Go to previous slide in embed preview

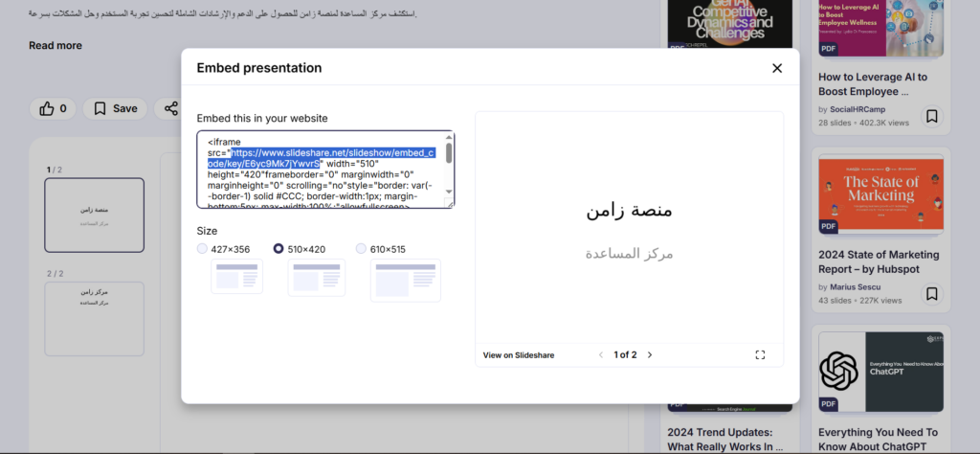pyautogui.click(x=601, y=355)
